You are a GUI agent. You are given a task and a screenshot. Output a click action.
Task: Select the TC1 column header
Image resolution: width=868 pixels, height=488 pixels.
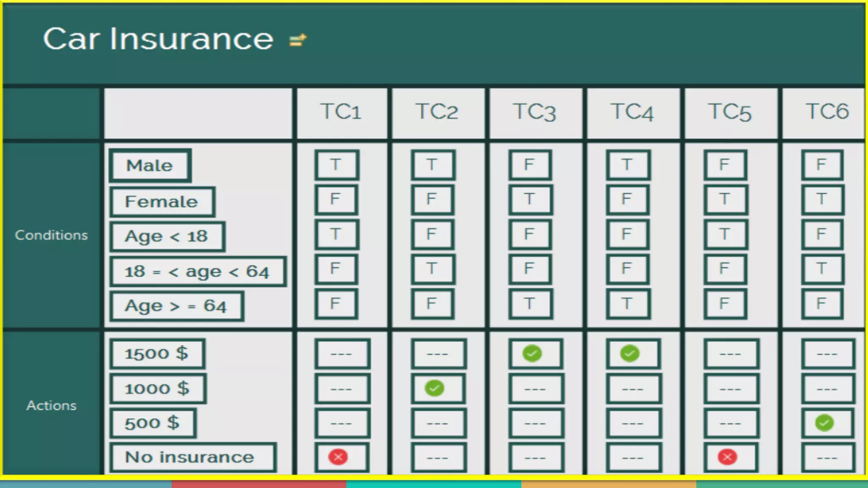pos(341,112)
